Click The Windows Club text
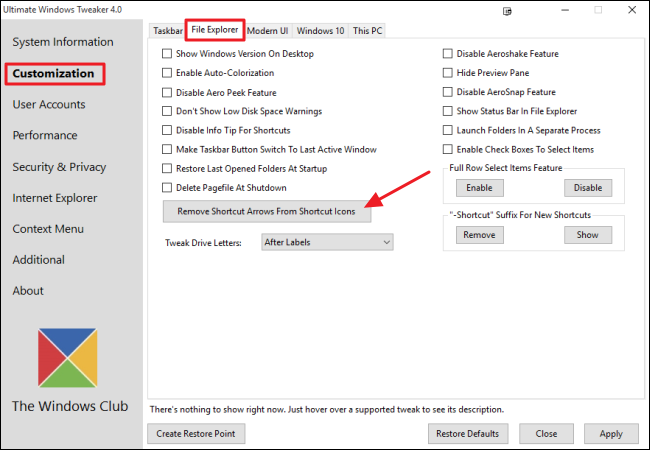This screenshot has height=450, width=650. [70, 406]
